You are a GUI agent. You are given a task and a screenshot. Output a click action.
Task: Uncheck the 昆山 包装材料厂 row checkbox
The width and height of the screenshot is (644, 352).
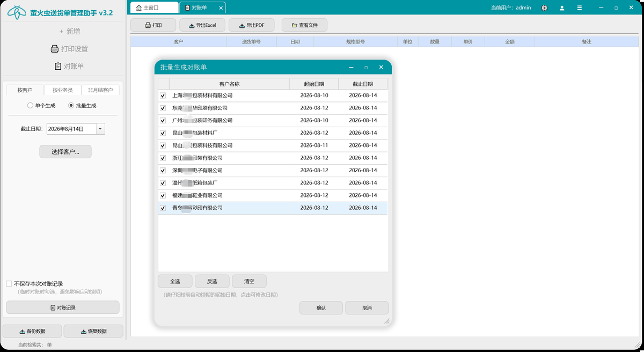point(163,133)
